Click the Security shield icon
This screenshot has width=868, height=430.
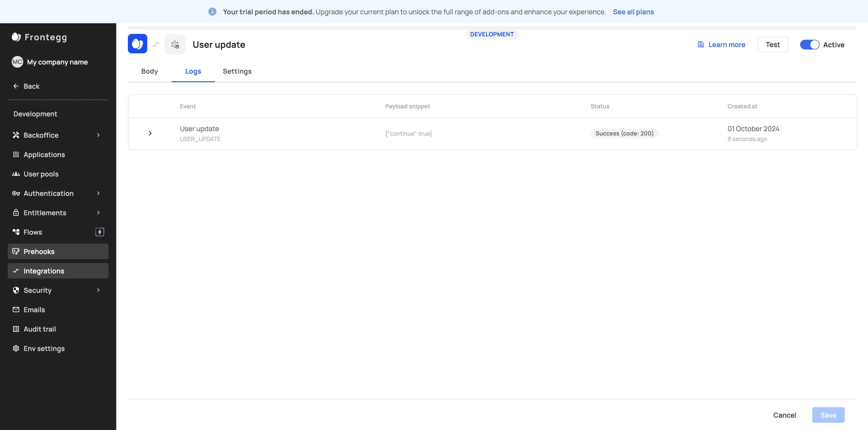(16, 290)
